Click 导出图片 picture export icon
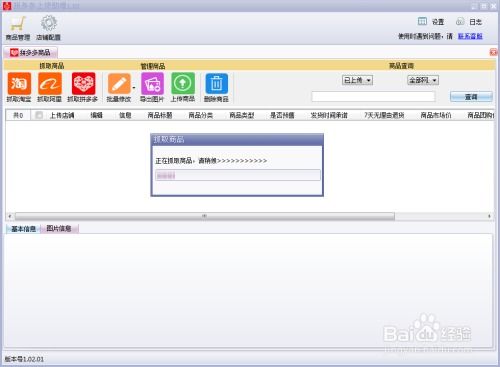 point(152,84)
